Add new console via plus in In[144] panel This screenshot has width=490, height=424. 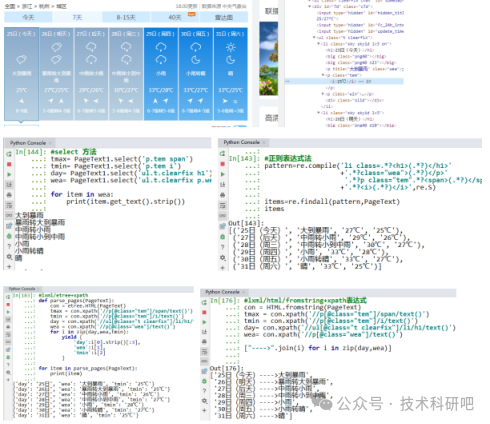[9, 267]
